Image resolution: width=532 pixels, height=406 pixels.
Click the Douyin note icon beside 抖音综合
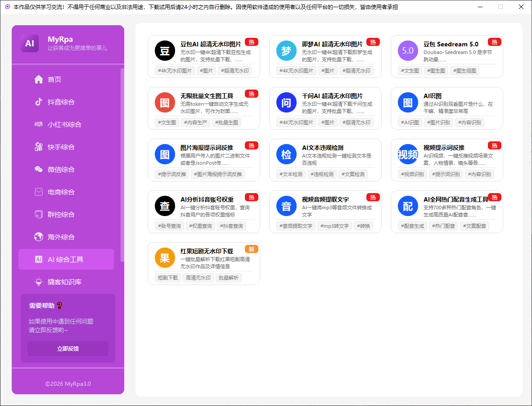(x=39, y=102)
